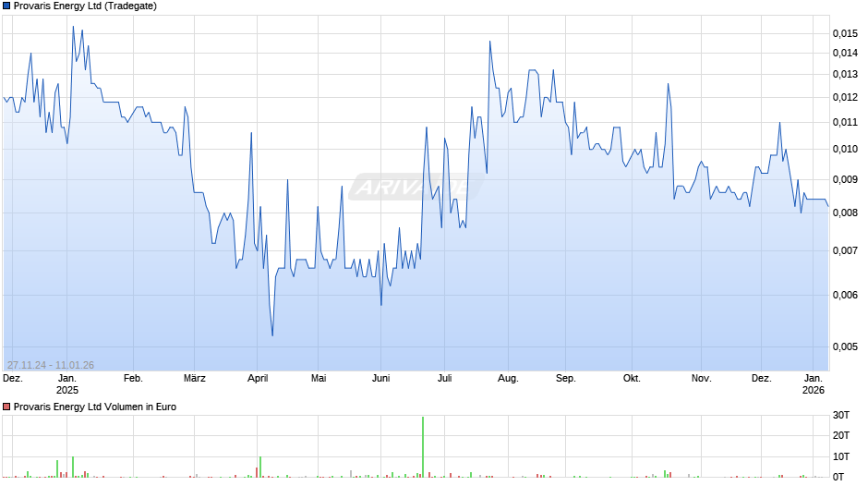The width and height of the screenshot is (868, 486).
Task: Click the 0,010 price axis label
Action: [845, 149]
